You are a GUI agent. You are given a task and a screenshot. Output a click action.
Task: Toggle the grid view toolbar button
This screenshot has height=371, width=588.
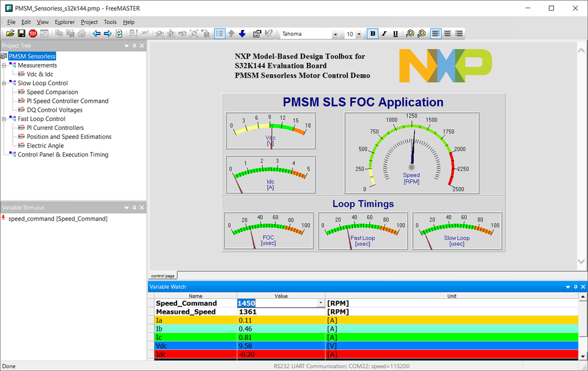click(x=220, y=34)
